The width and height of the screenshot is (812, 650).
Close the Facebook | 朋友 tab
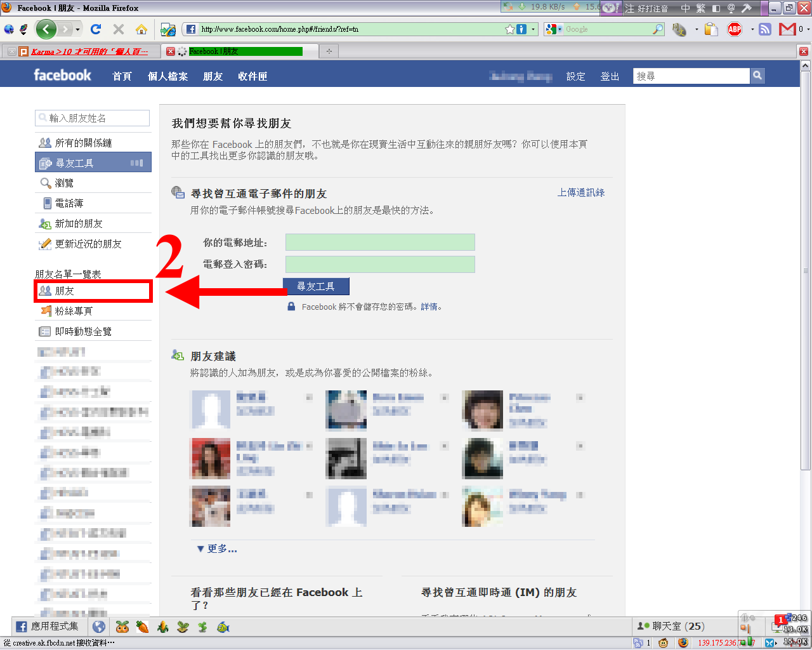[170, 51]
